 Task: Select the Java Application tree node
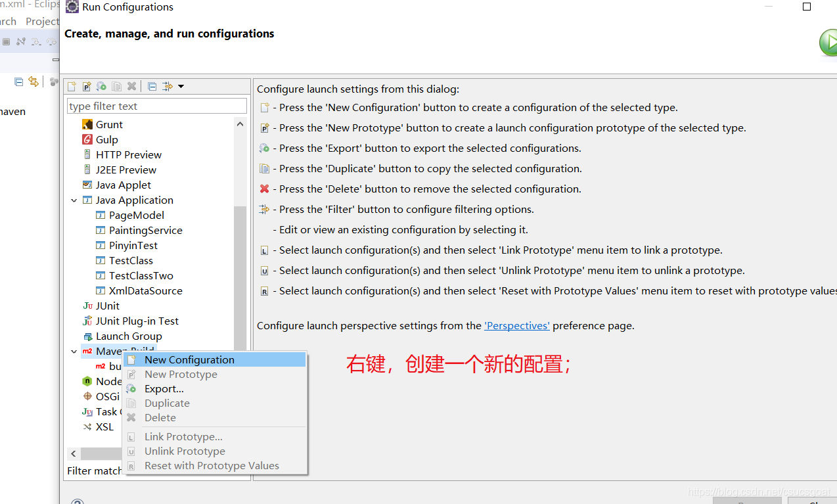coord(128,200)
